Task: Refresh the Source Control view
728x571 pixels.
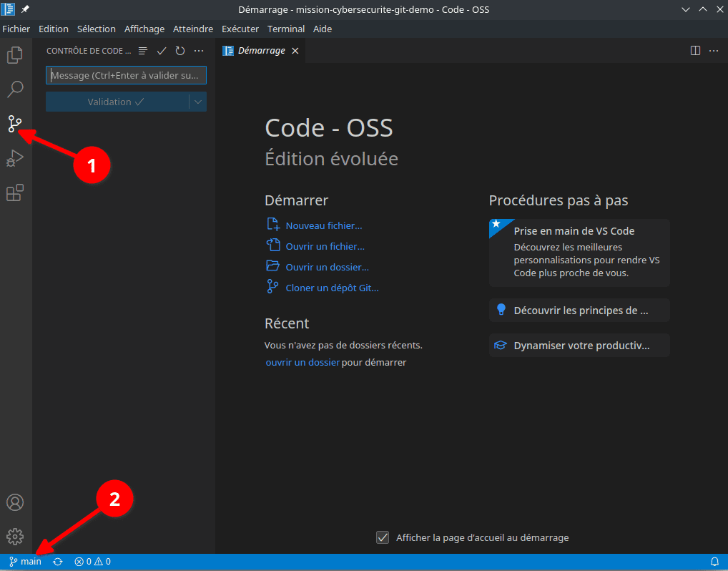Action: coord(179,51)
